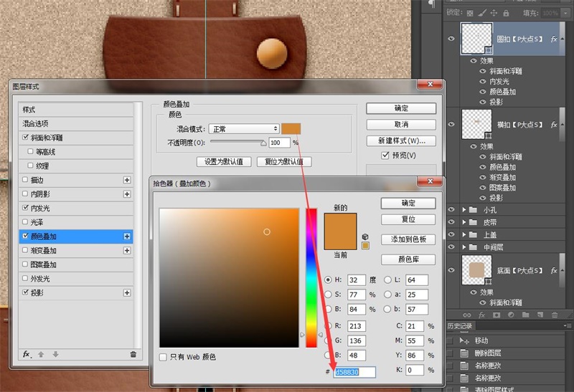This screenshot has width=574, height=392.
Task: Click the lock transparent pixels icon
Action: 470,14
